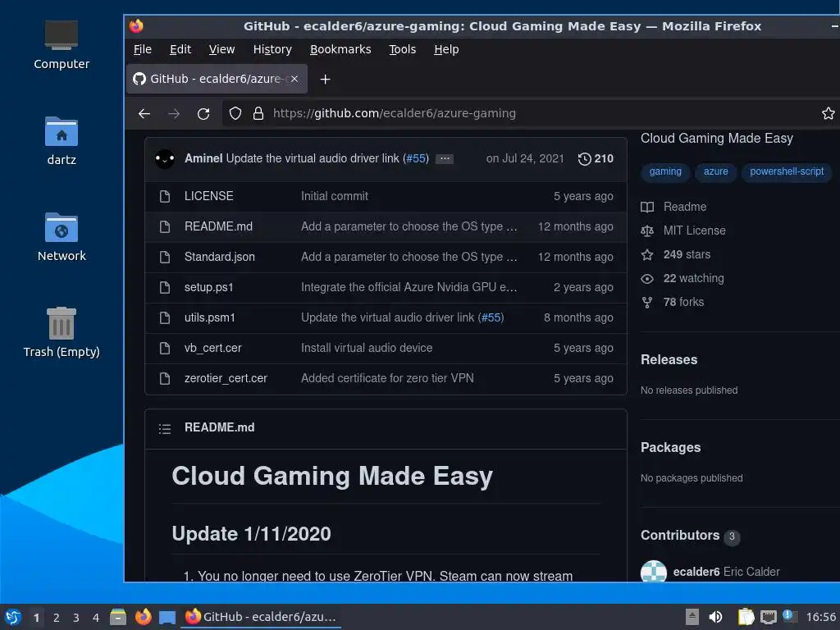Click file icon beside README.md row
The width and height of the screenshot is (840, 630).
tap(165, 226)
